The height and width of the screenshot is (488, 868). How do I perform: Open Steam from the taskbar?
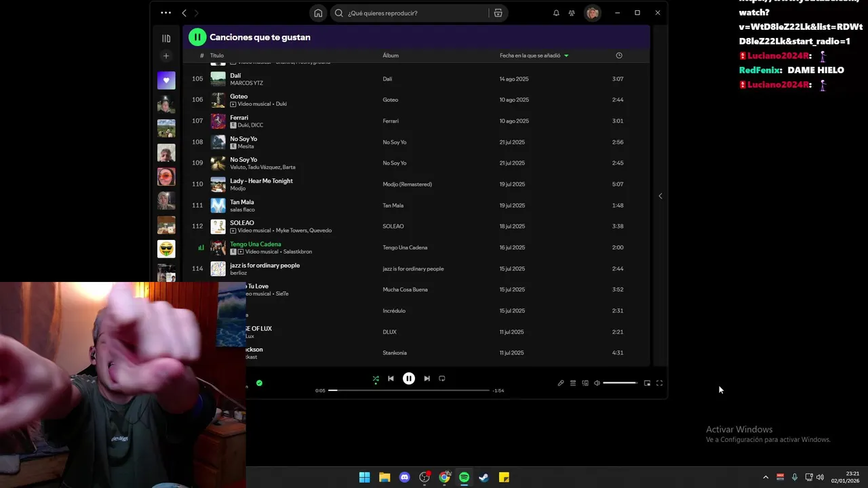(x=484, y=477)
